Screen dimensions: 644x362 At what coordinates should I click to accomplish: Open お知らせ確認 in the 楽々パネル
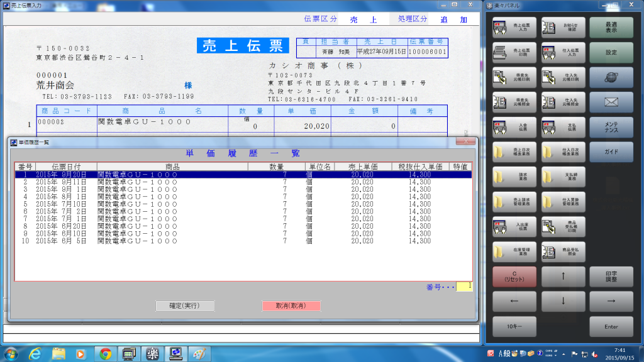(x=563, y=28)
